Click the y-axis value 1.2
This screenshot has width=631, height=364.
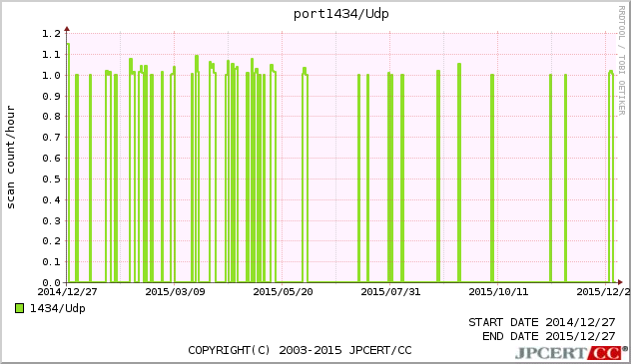[52, 33]
